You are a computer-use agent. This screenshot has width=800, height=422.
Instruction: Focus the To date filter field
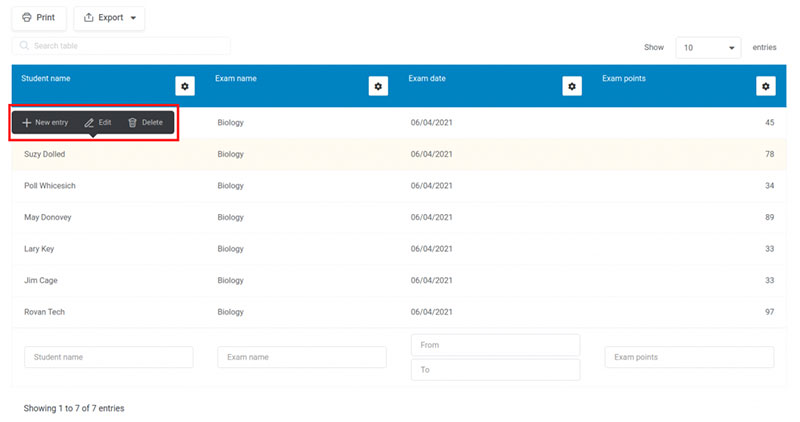coord(495,369)
